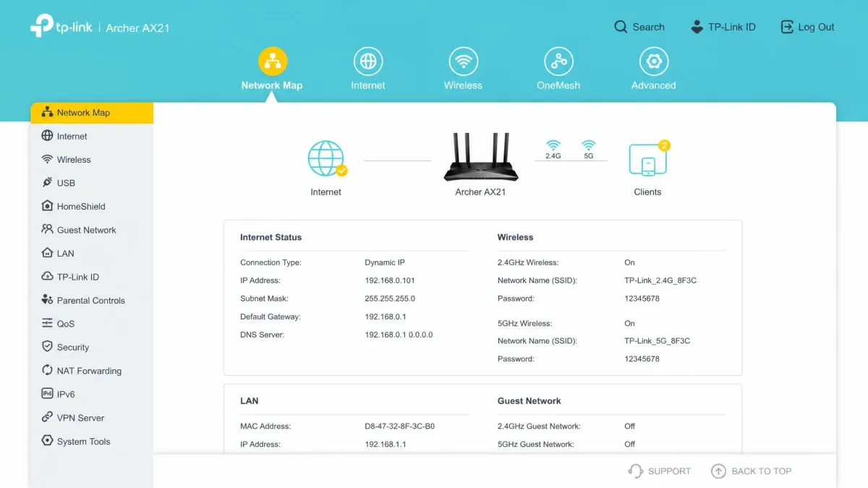Click the Guest Network section heading

click(529, 401)
